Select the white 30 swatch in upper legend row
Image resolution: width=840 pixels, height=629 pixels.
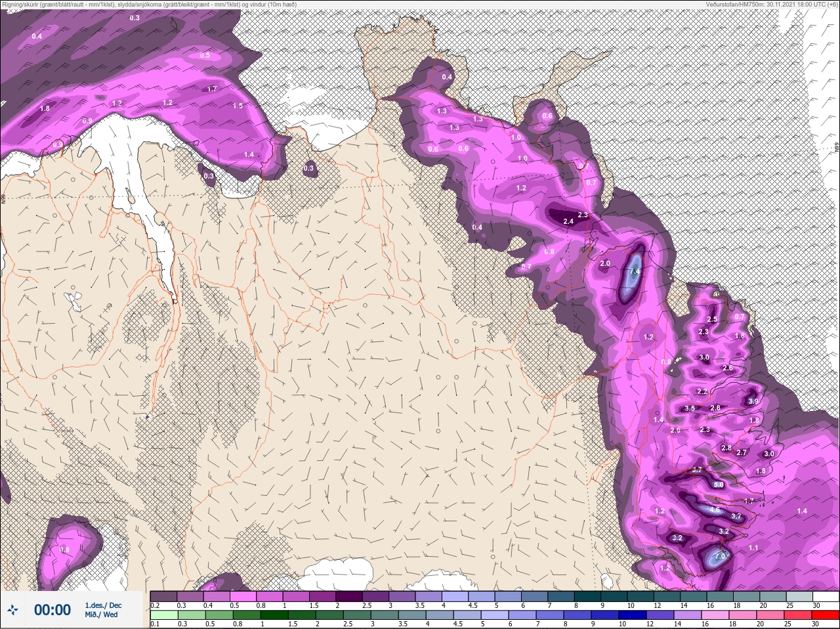click(825, 596)
